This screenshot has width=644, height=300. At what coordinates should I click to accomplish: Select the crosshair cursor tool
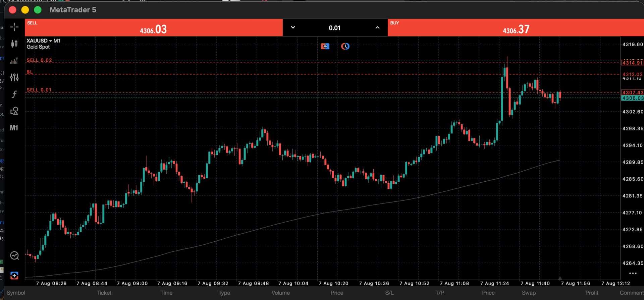click(14, 27)
